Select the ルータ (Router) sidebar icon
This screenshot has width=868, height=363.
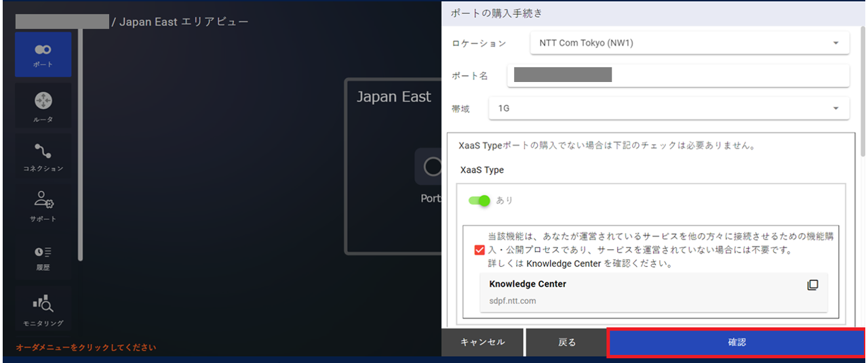(x=43, y=106)
